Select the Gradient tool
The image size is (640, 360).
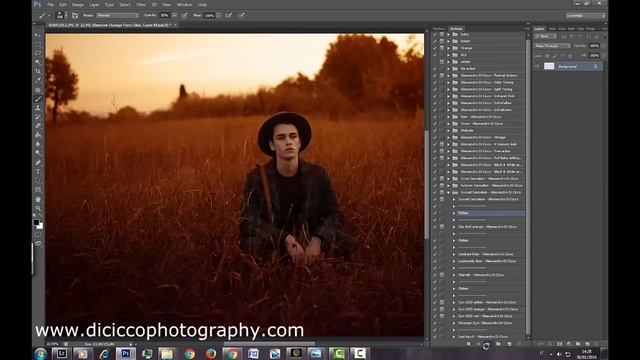pyautogui.click(x=38, y=135)
